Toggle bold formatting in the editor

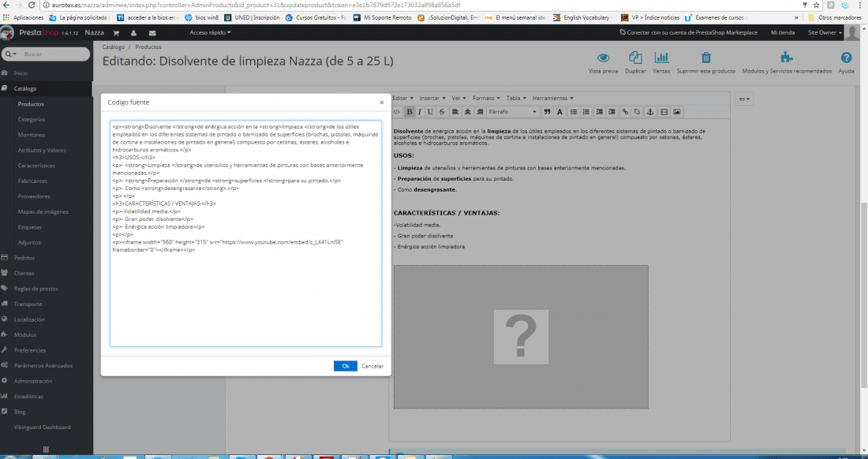(x=410, y=112)
